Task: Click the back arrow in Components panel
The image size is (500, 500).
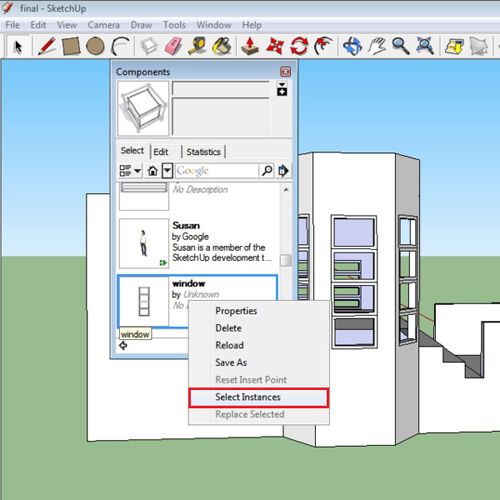Action: (x=123, y=346)
